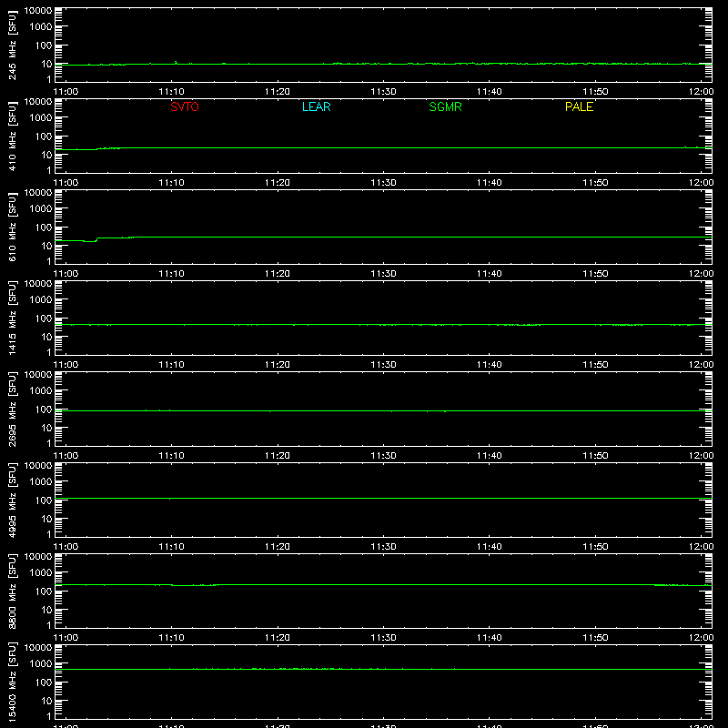Click 11:40 time label under 610 MHz plot

click(x=490, y=274)
